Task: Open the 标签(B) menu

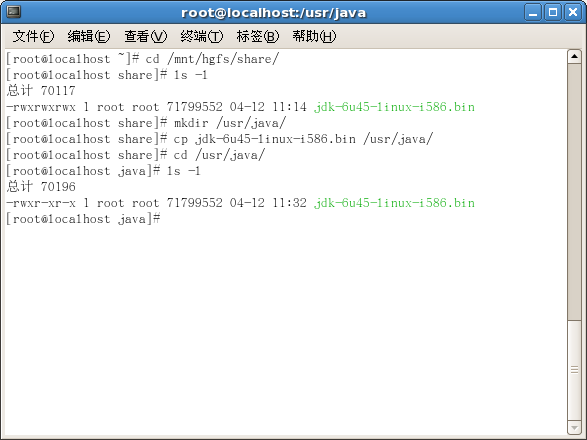Action: pos(258,36)
